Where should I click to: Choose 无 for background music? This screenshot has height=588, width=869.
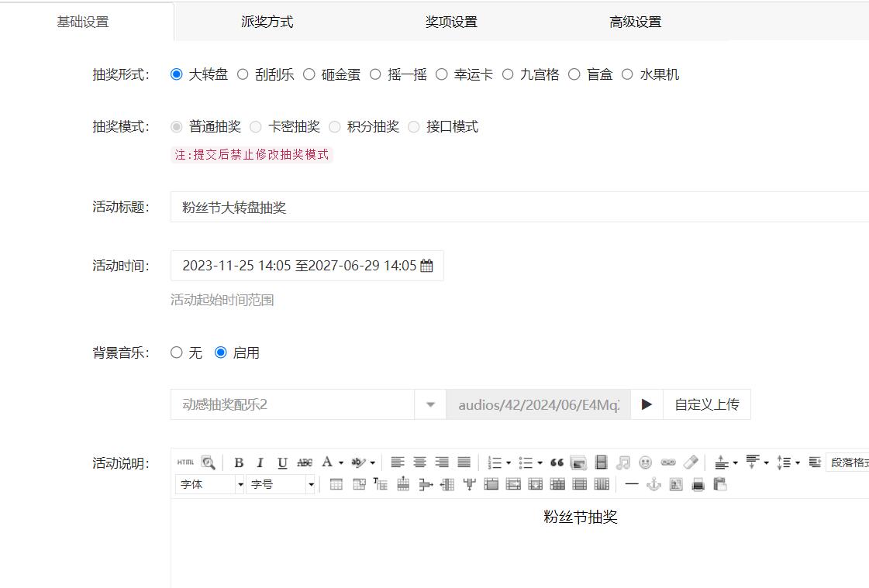pos(177,352)
